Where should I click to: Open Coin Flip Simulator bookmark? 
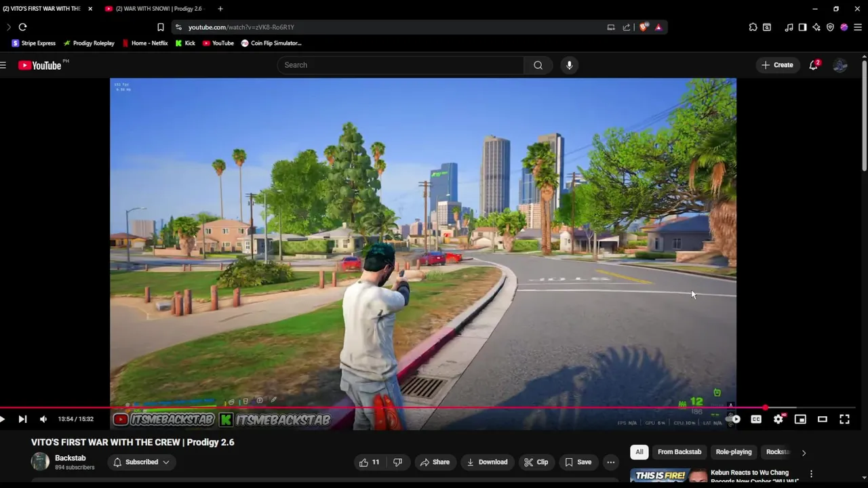(x=271, y=43)
